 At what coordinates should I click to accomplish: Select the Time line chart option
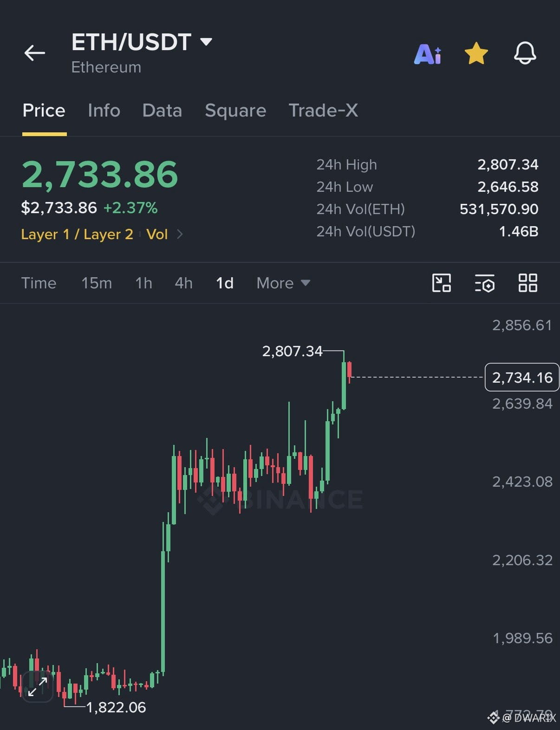point(39,283)
